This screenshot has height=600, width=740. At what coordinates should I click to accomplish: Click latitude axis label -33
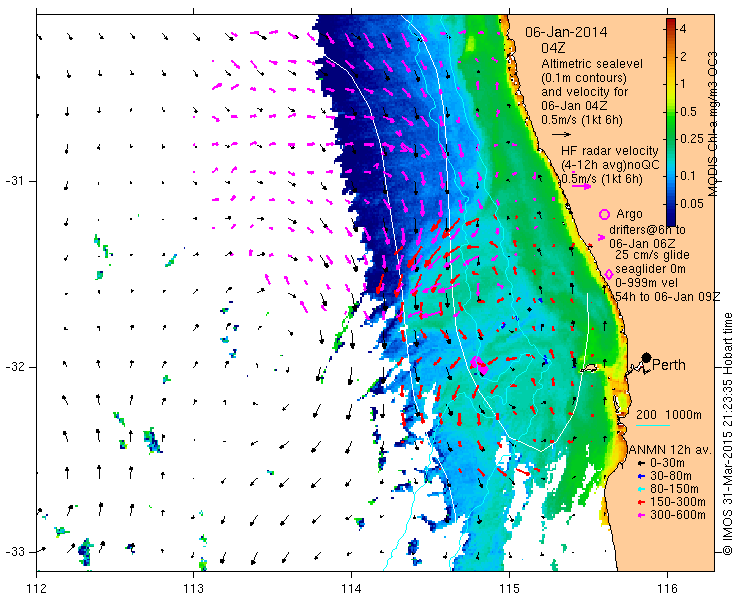(14, 552)
